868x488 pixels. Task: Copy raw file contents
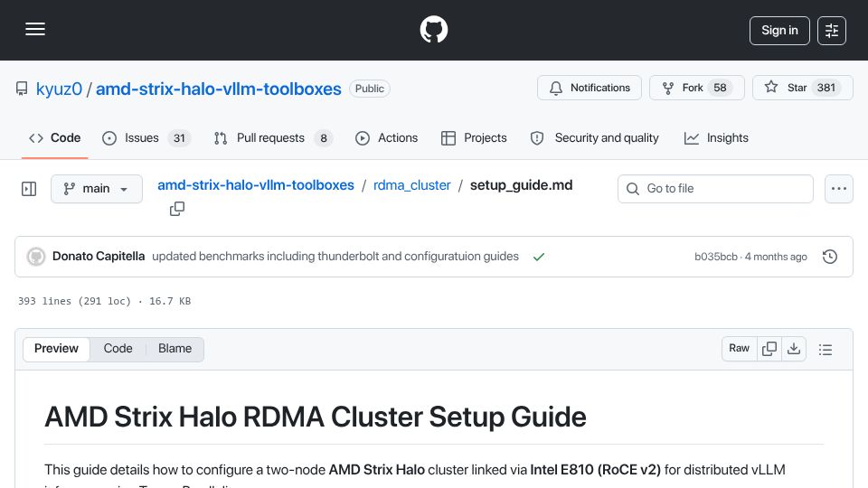pyautogui.click(x=769, y=349)
